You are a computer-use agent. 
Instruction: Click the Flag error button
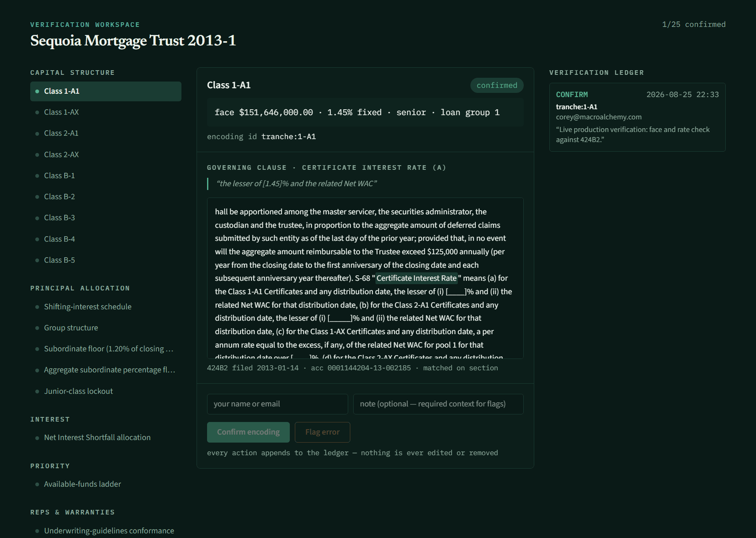click(x=323, y=432)
